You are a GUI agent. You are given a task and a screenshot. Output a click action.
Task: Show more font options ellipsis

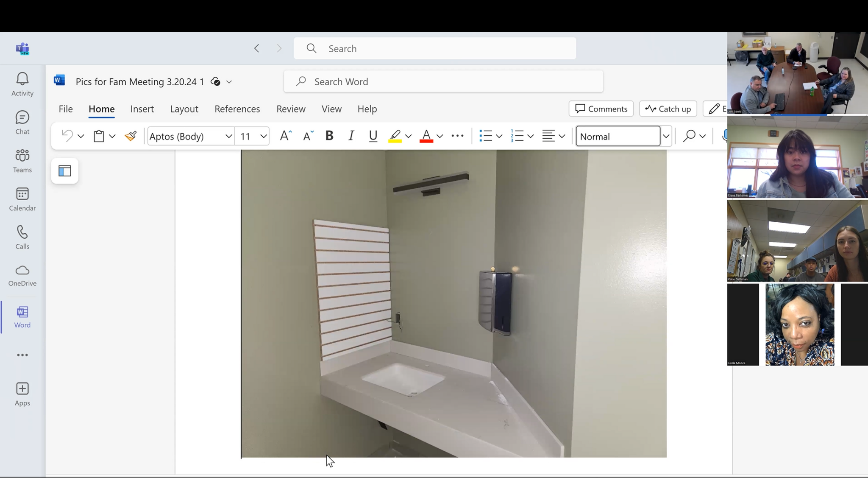tap(457, 136)
